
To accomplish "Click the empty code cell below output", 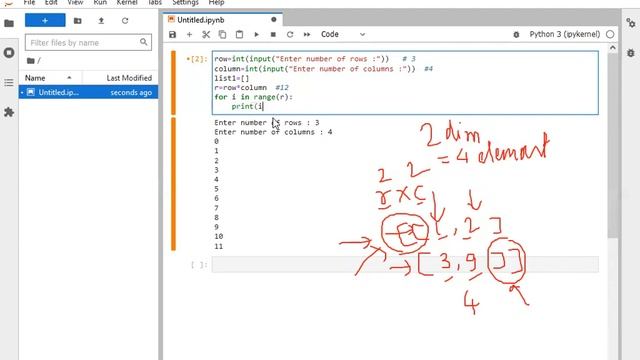I will point(405,264).
